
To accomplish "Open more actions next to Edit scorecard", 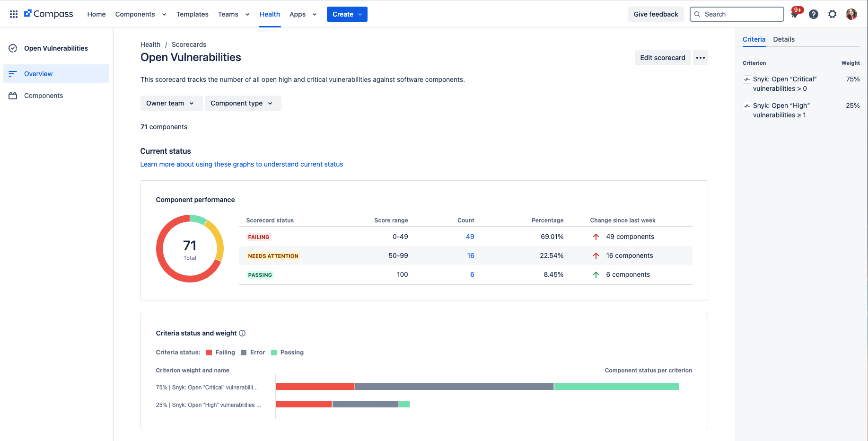I will (701, 57).
